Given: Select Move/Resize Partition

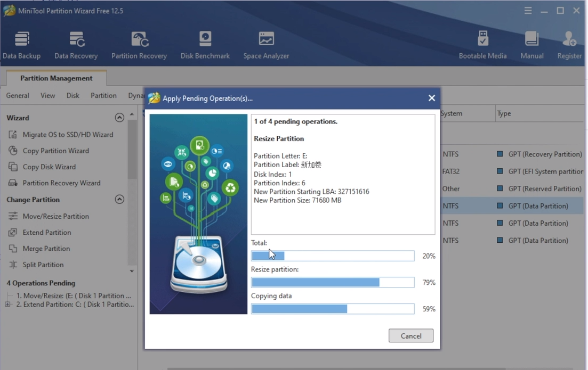Looking at the screenshot, I should pos(56,216).
